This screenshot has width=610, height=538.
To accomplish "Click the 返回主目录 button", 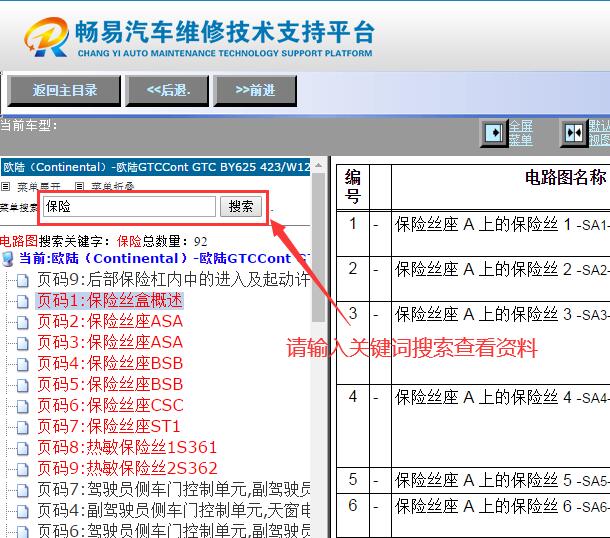I will pyautogui.click(x=64, y=91).
